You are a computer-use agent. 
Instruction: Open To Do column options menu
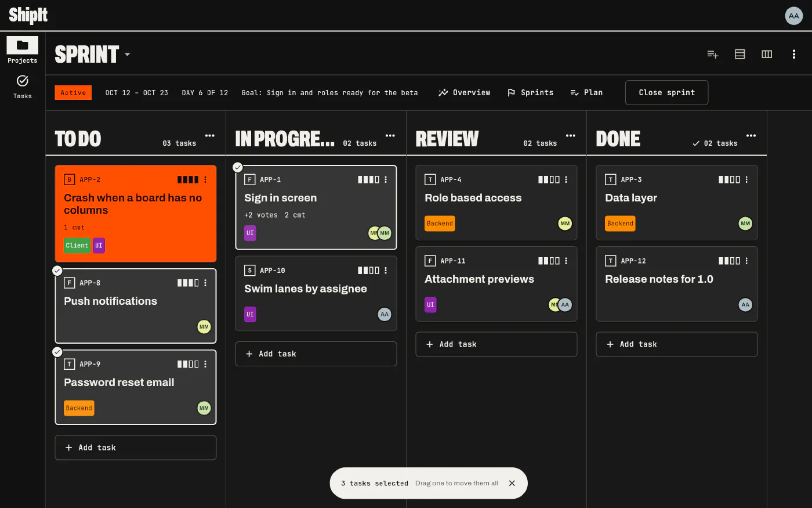pos(210,136)
